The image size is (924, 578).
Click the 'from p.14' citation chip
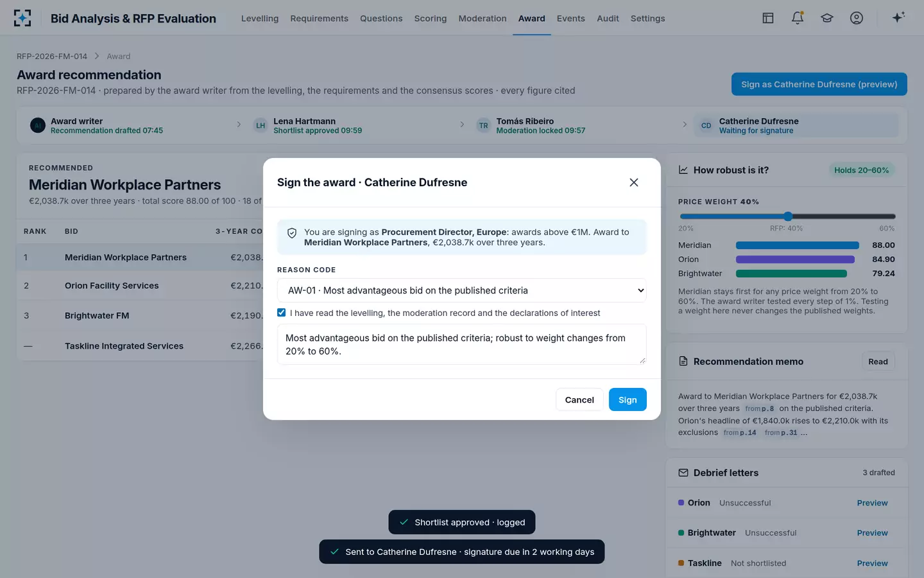point(740,433)
